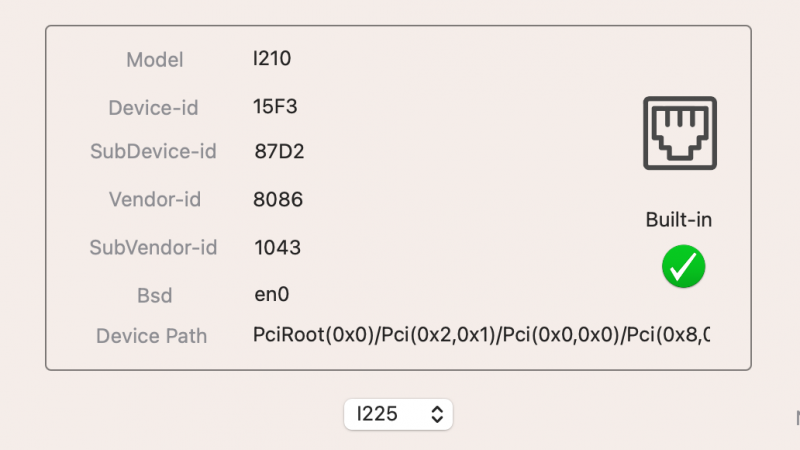This screenshot has height=450, width=800.
Task: Click the Vendor-id value 8086
Action: pos(278,200)
